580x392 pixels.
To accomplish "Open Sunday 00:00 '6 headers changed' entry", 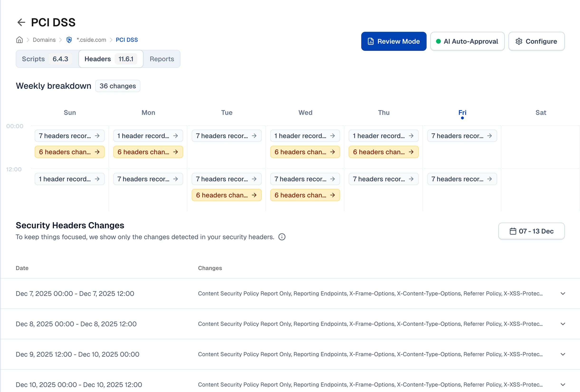I will pos(70,152).
